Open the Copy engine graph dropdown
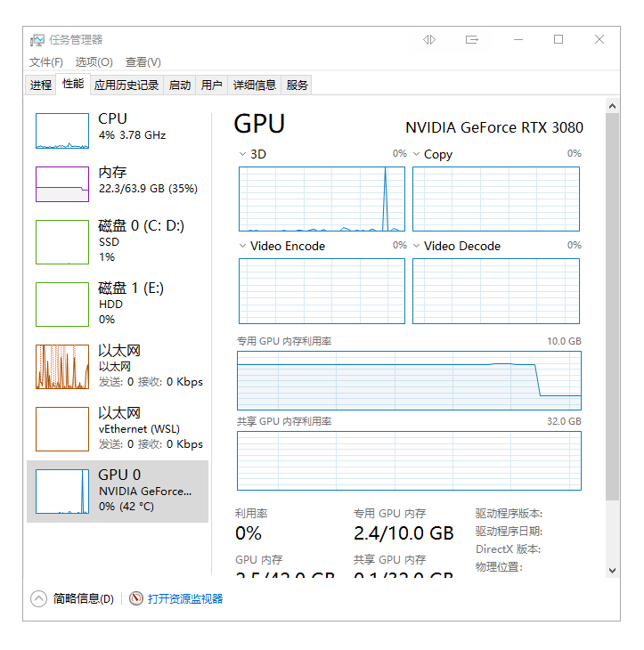 point(417,154)
